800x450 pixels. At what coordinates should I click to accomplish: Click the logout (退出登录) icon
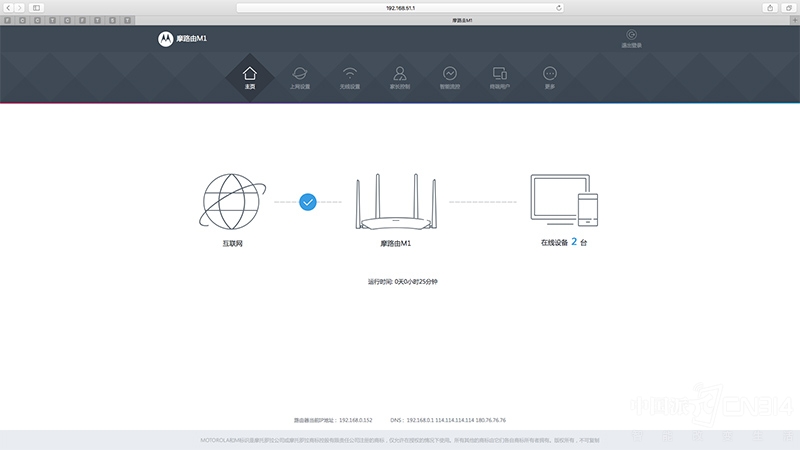pos(631,35)
